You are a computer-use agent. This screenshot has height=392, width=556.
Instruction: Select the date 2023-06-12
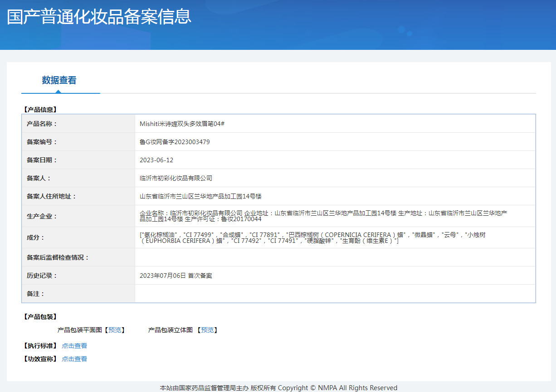[x=156, y=160]
